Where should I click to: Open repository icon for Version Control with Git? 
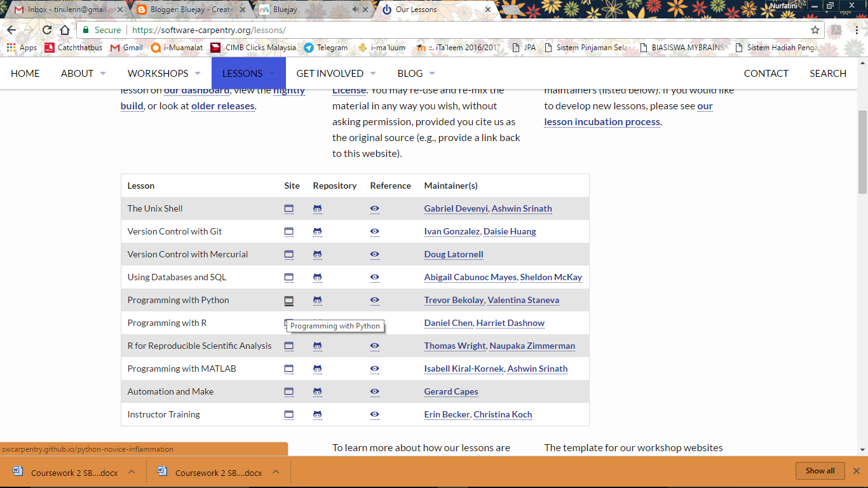[317, 231]
